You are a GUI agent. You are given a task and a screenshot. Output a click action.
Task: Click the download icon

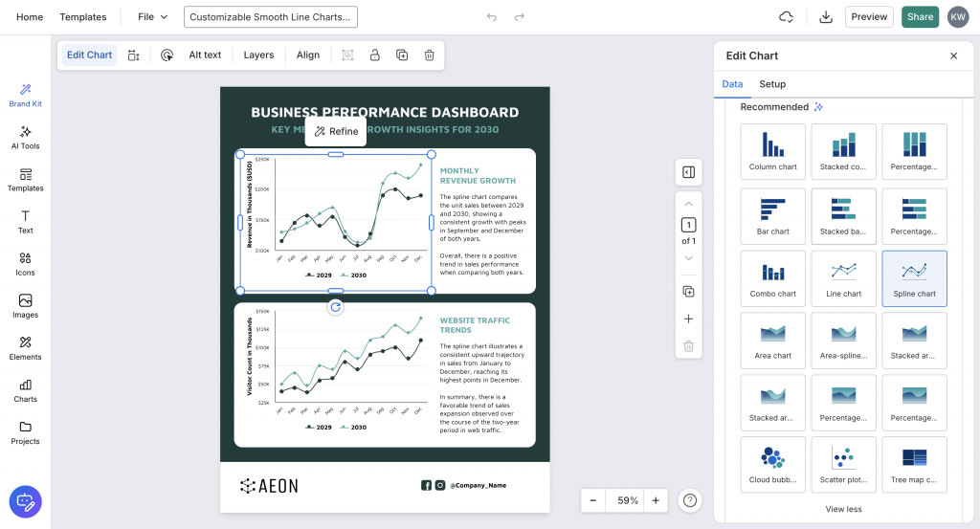[x=826, y=17]
